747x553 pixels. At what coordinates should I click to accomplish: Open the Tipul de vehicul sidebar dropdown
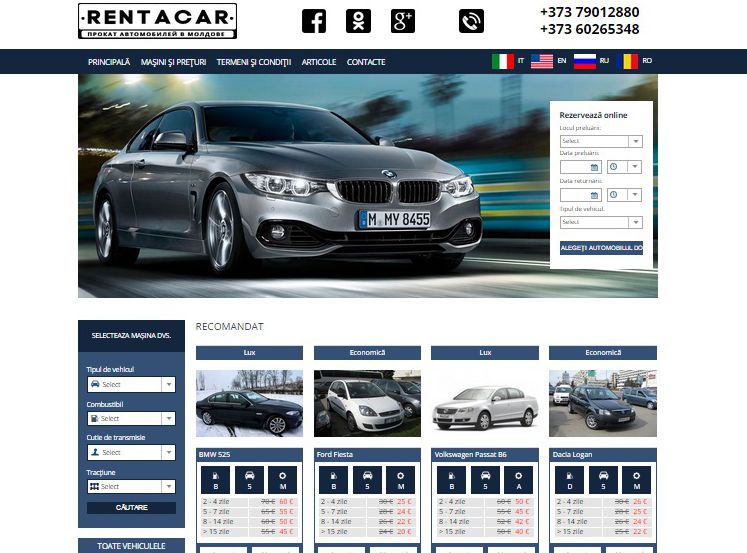[x=131, y=384]
